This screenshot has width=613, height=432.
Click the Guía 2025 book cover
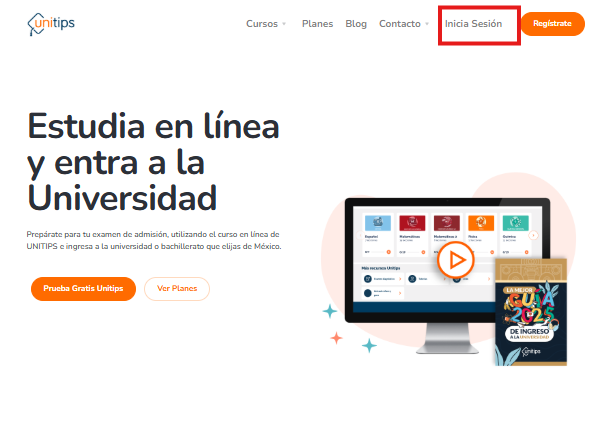point(531,312)
